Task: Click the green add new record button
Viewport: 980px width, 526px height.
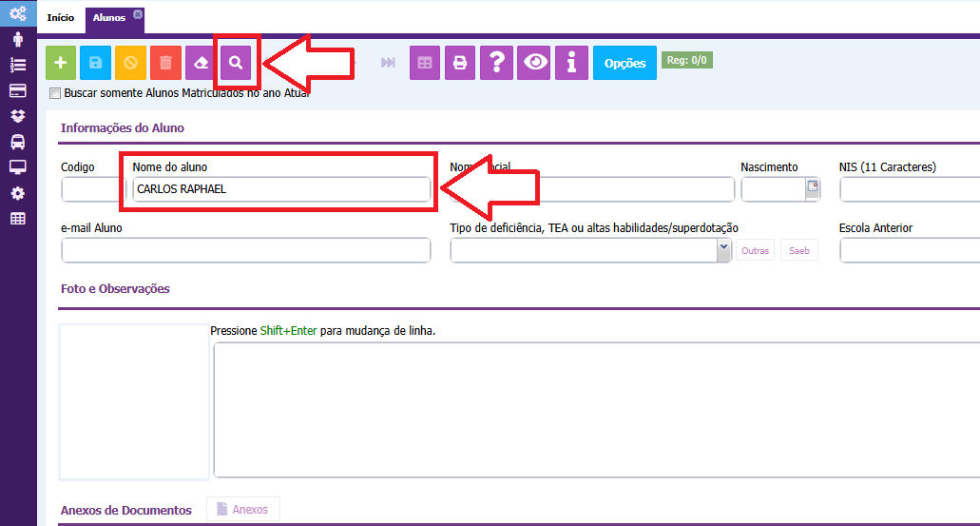Action: (61, 63)
